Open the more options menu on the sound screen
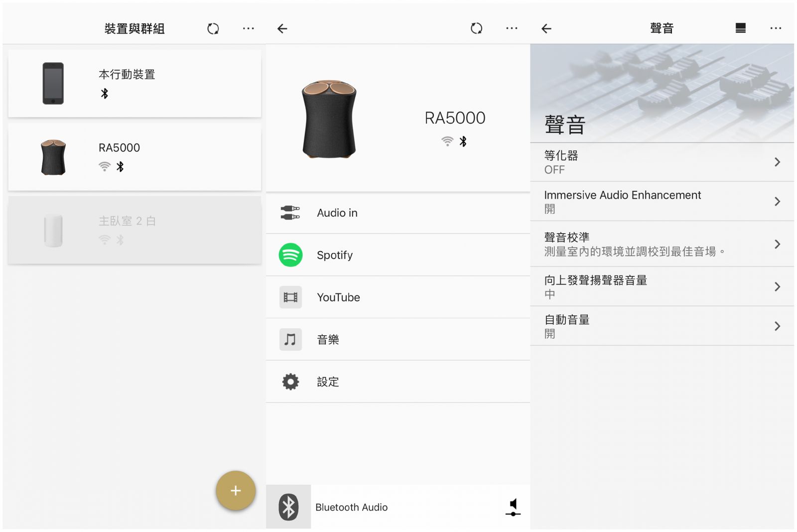 [776, 29]
